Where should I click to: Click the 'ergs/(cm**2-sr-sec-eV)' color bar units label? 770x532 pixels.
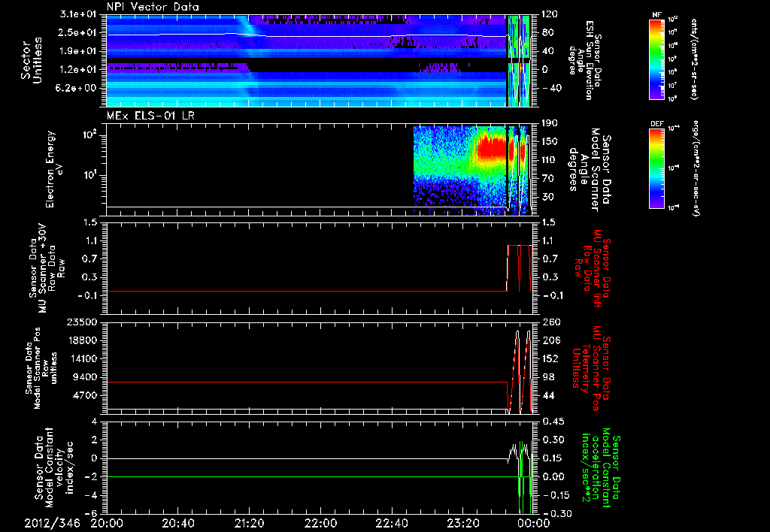tap(694, 168)
